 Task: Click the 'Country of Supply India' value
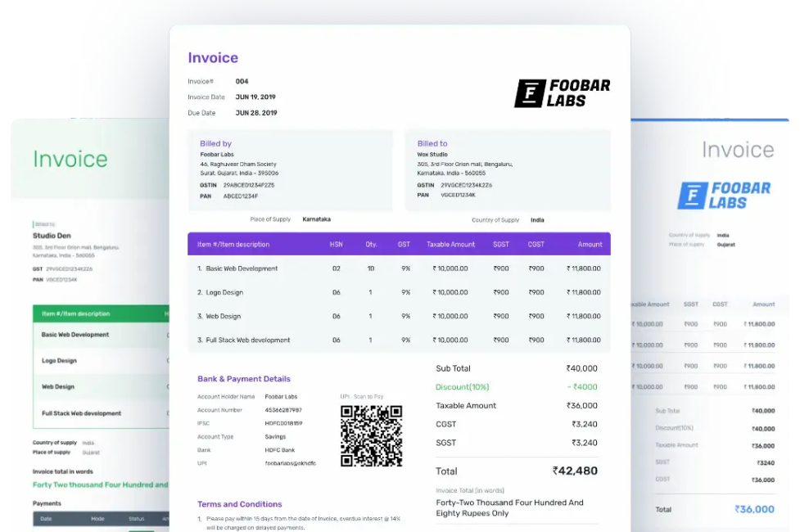(537, 219)
